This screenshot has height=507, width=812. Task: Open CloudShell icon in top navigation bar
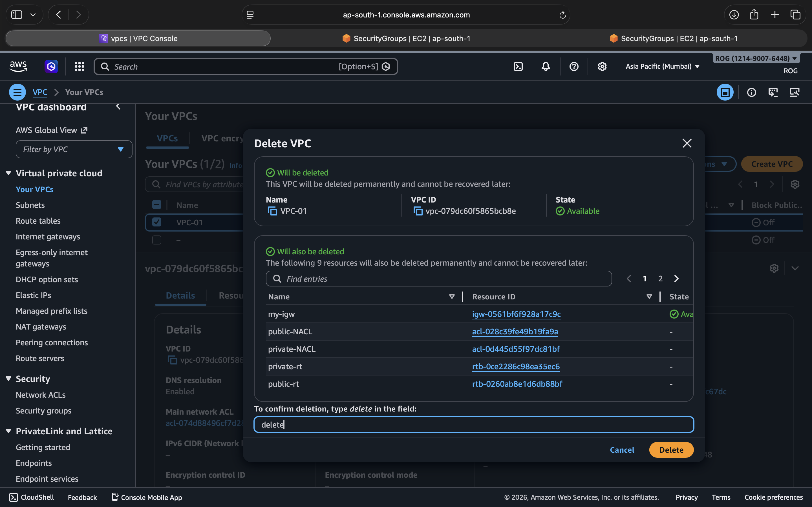[518, 66]
